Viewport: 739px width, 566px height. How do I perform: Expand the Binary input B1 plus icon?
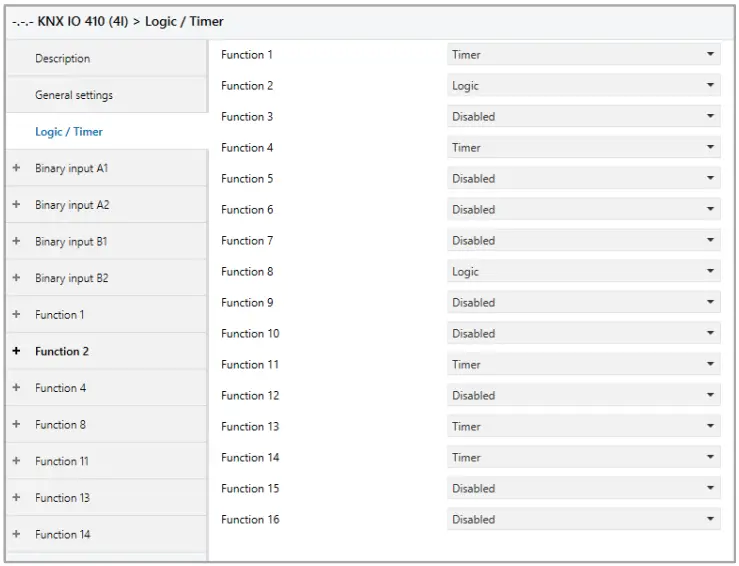point(16,241)
